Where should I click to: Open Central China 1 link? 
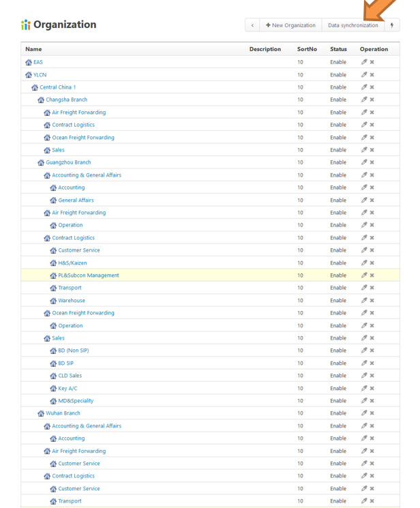58,87
